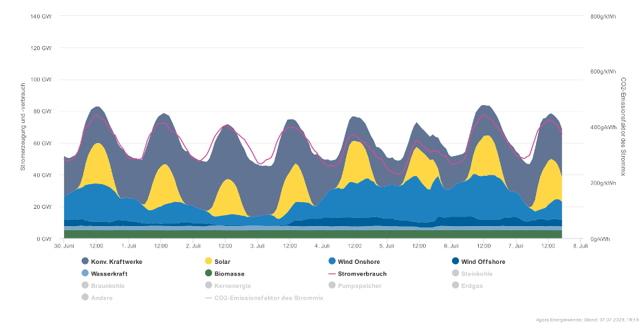Image resolution: width=644 pixels, height=323 pixels.
Task: Click the Wind Onshore legend circle
Action: click(x=333, y=261)
